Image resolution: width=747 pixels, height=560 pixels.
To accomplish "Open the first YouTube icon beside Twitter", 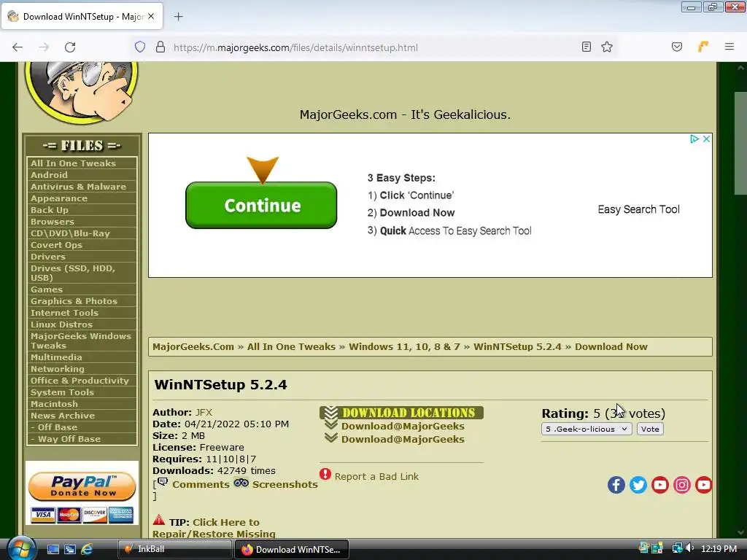I will pyautogui.click(x=659, y=485).
